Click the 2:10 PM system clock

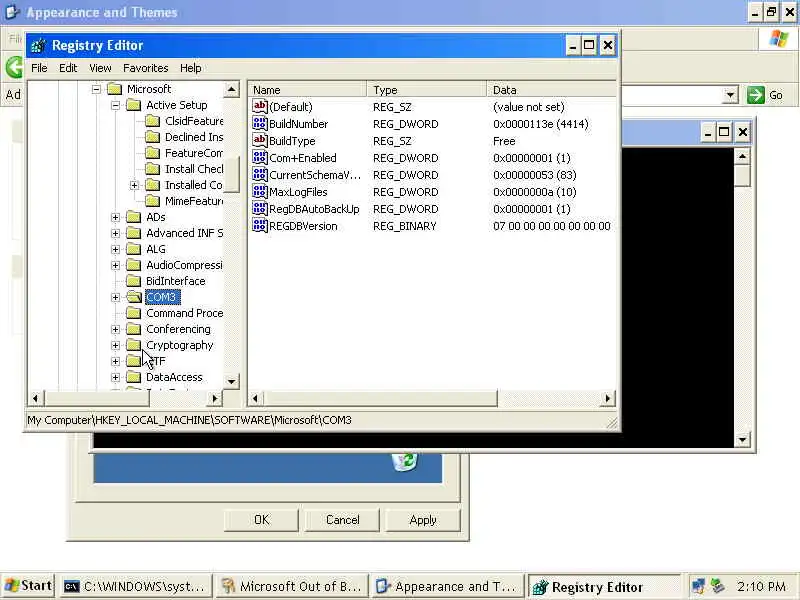[761, 586]
